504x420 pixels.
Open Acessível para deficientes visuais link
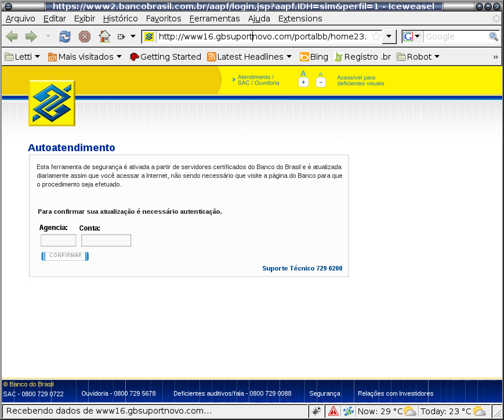click(361, 81)
